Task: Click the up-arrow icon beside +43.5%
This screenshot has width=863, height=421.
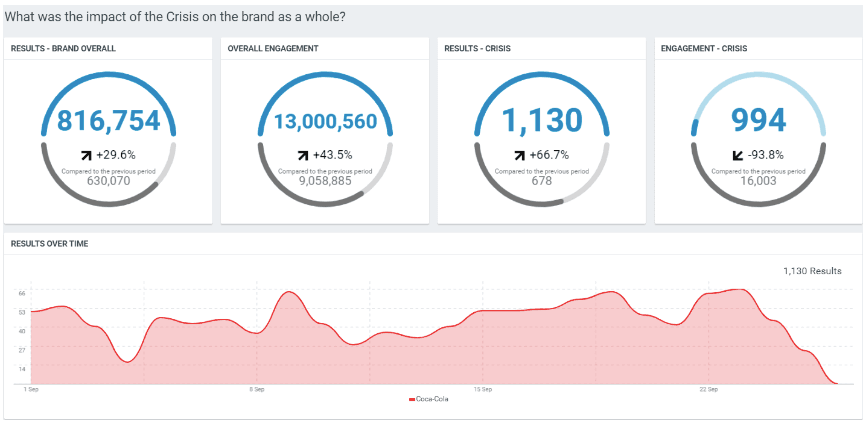Action: pos(302,155)
